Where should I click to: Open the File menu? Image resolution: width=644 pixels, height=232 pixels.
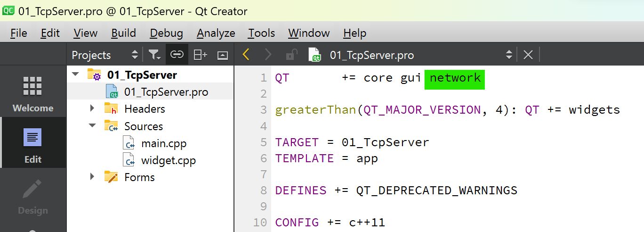point(19,33)
